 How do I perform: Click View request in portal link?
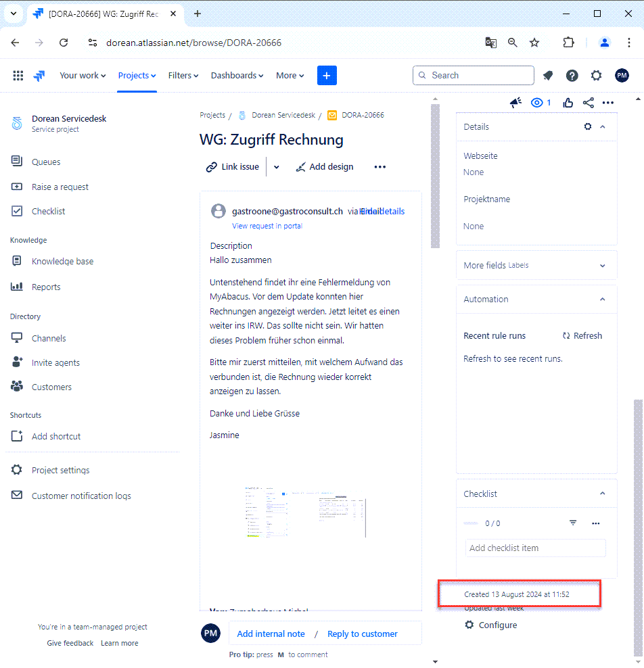[x=267, y=226]
